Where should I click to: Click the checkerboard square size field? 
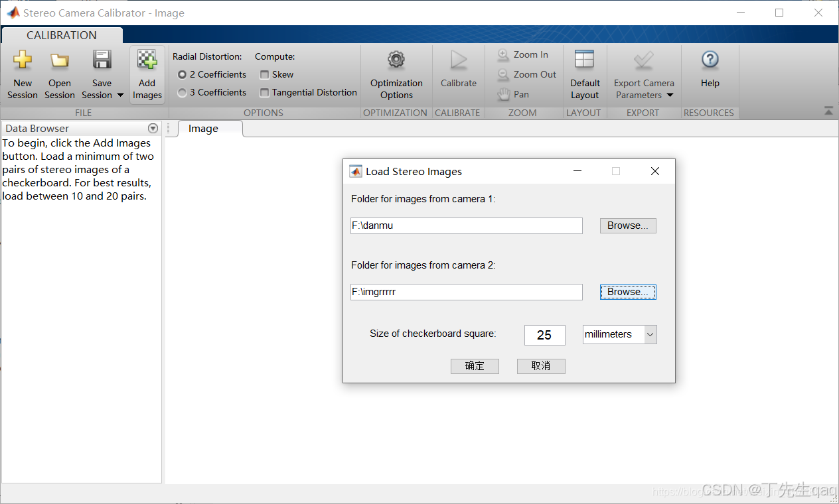click(x=544, y=335)
